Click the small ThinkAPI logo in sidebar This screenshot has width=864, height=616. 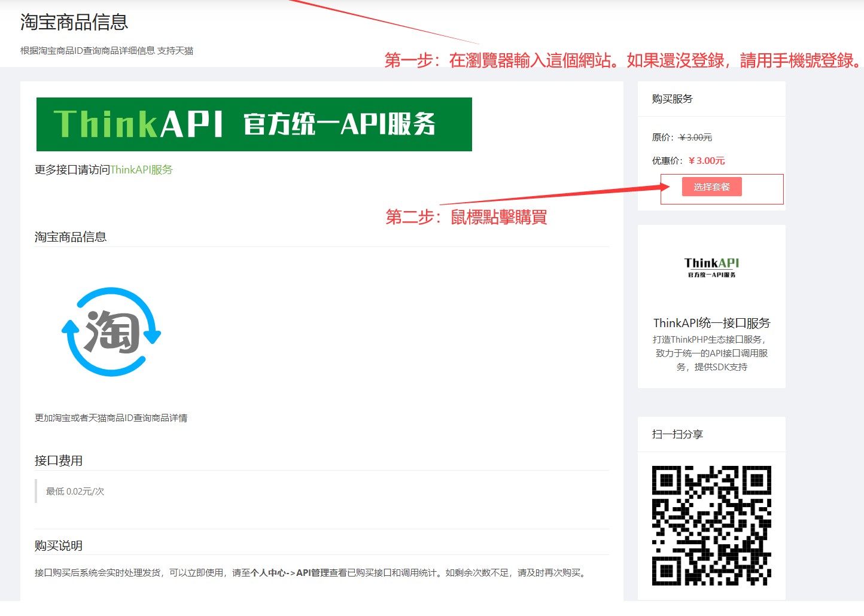711,267
